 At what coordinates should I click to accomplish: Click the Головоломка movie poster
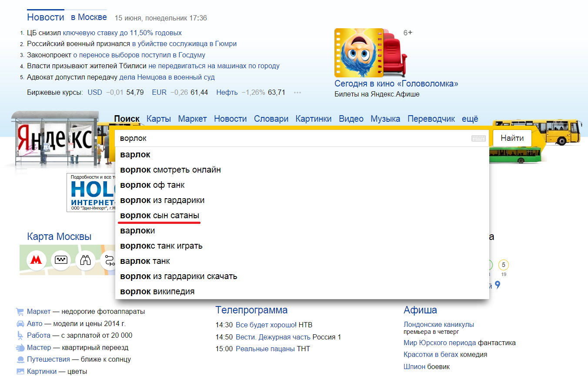point(359,53)
